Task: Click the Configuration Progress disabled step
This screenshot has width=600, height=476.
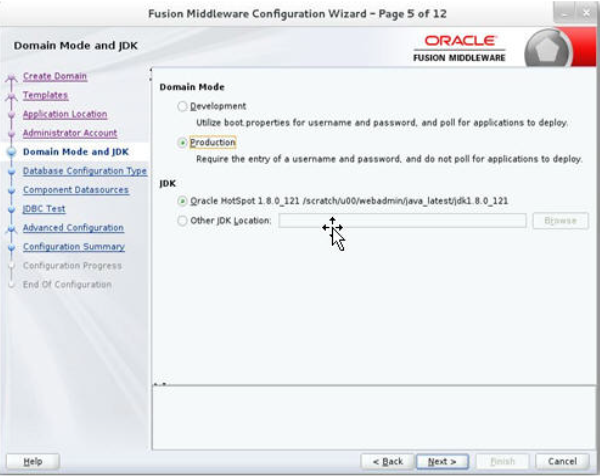Action: [72, 266]
